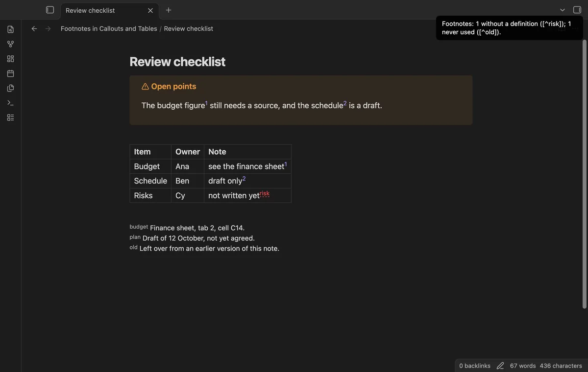Click the 436 characters status entry
This screenshot has width=588, height=372.
[561, 366]
